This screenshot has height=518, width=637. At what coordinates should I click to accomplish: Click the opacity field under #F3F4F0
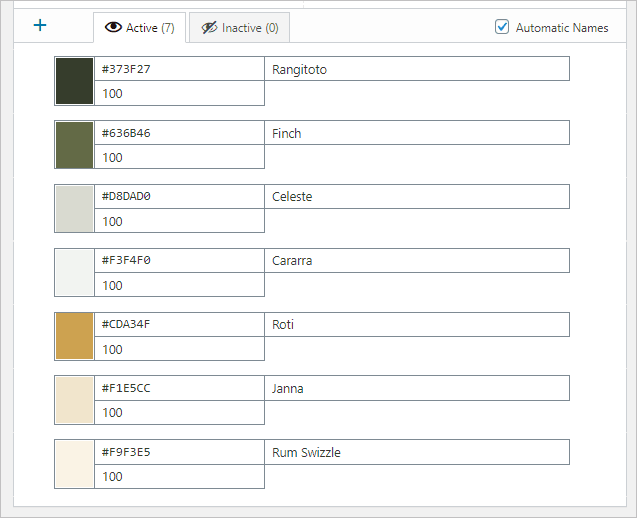click(x=179, y=285)
